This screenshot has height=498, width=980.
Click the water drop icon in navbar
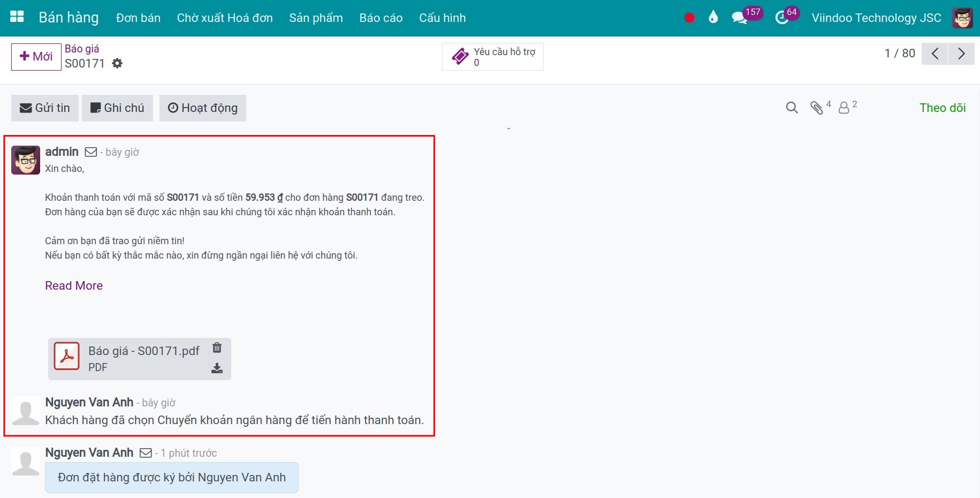tap(713, 18)
